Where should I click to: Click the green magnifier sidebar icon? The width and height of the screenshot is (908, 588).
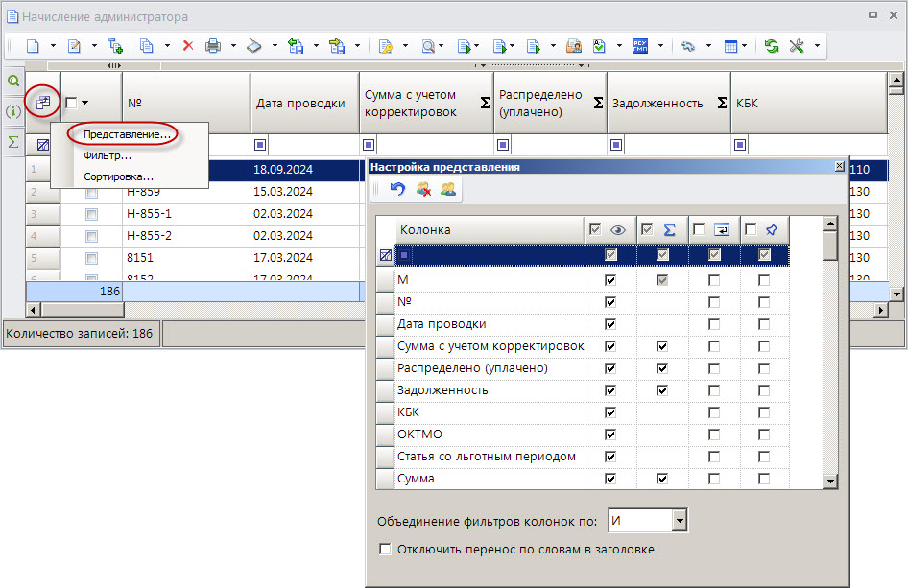coord(12,81)
